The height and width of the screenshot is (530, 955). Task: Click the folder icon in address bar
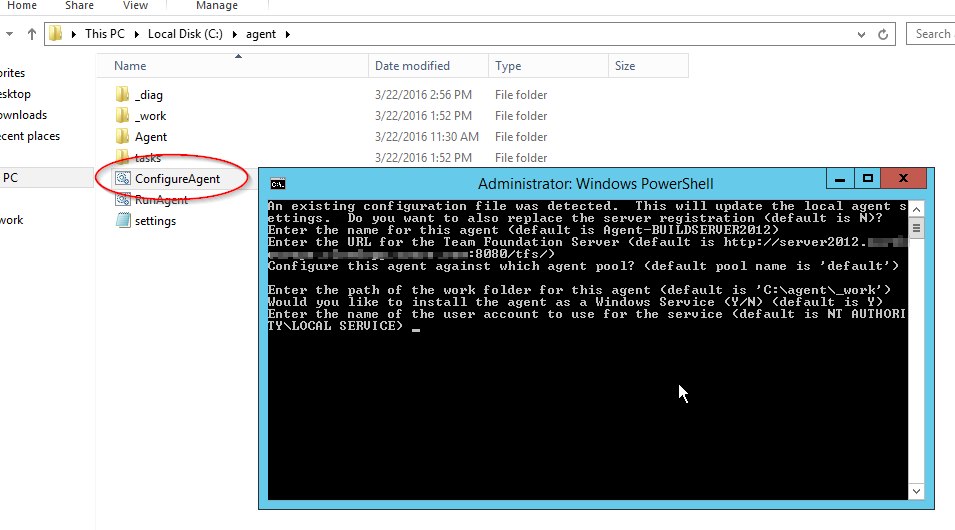57,34
